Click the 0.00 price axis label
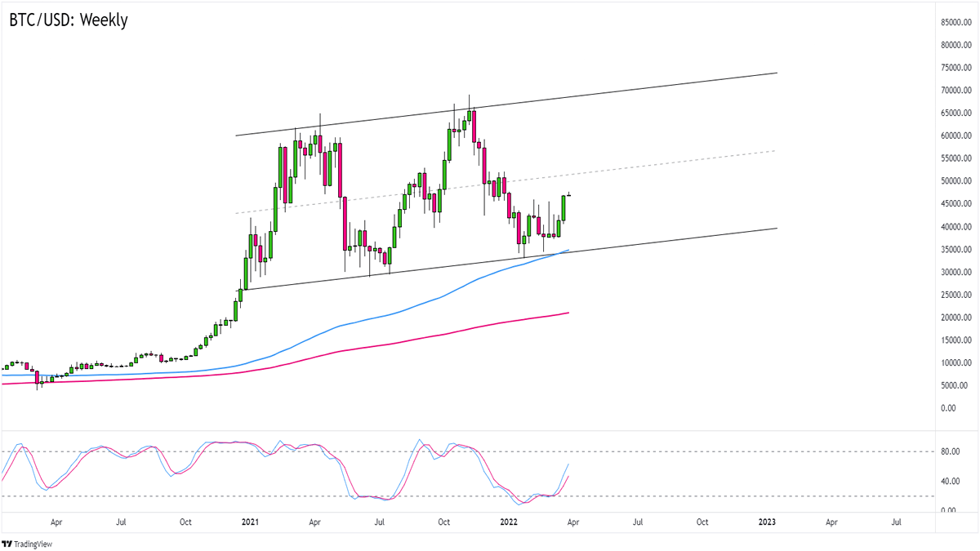This screenshot has height=551, width=980. pyautogui.click(x=947, y=408)
